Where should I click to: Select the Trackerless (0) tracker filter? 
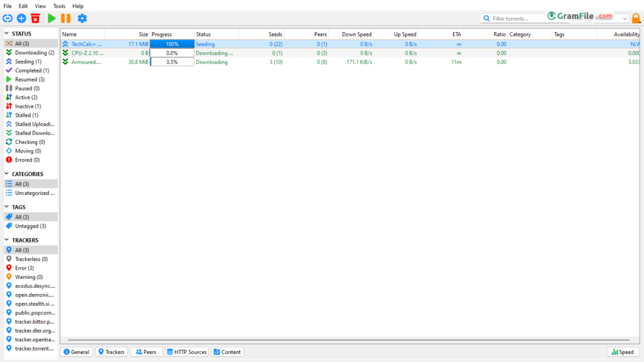[31, 259]
